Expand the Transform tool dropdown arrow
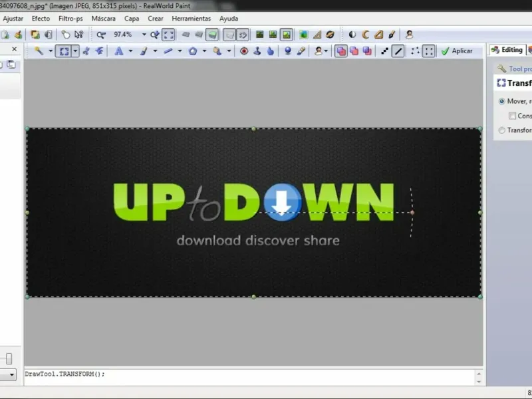 (75, 51)
